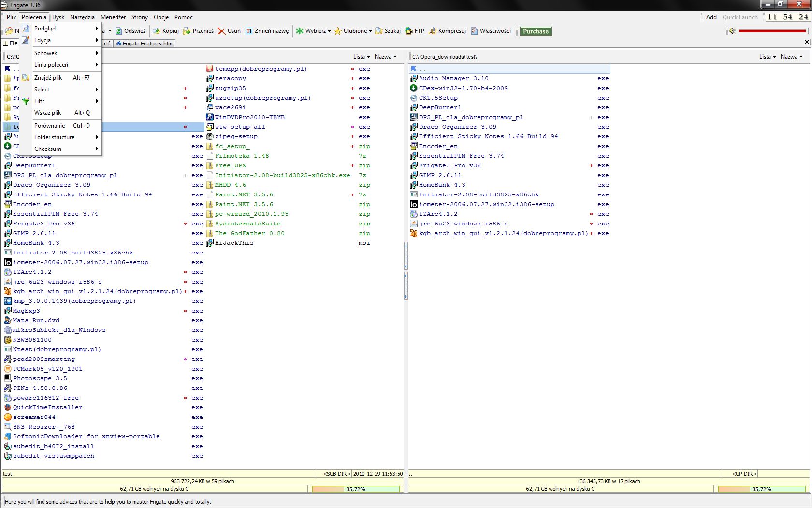The height and width of the screenshot is (508, 812).
Task: Click the Przenieś move icon
Action: 187,31
